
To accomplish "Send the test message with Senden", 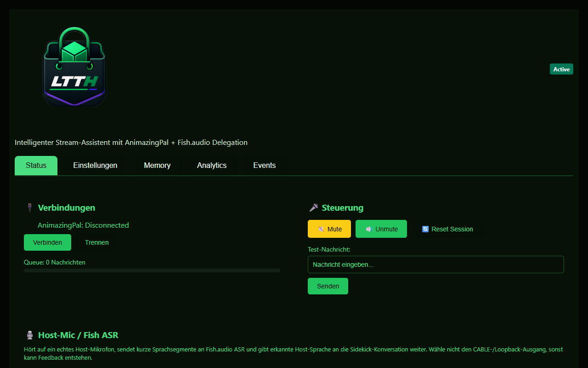I will click(328, 286).
